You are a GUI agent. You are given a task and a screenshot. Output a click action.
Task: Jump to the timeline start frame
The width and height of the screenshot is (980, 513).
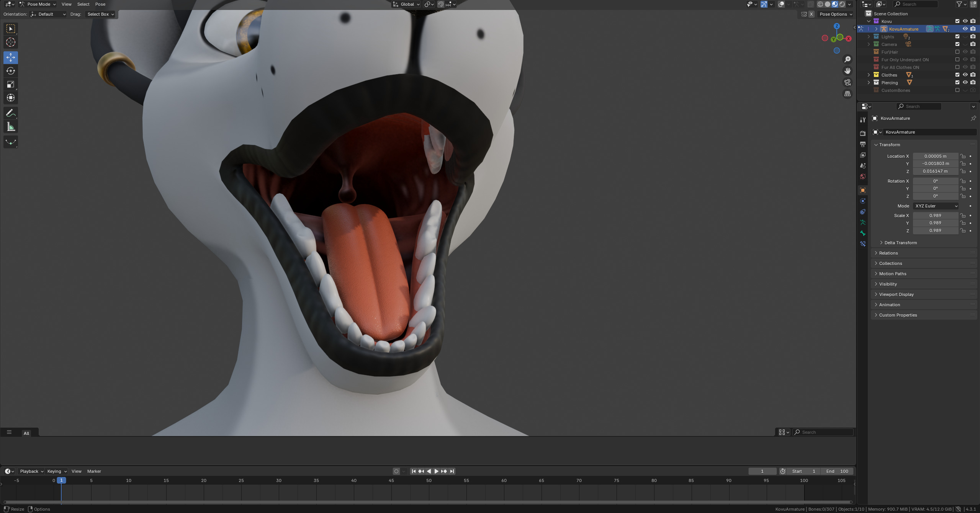coord(413,471)
